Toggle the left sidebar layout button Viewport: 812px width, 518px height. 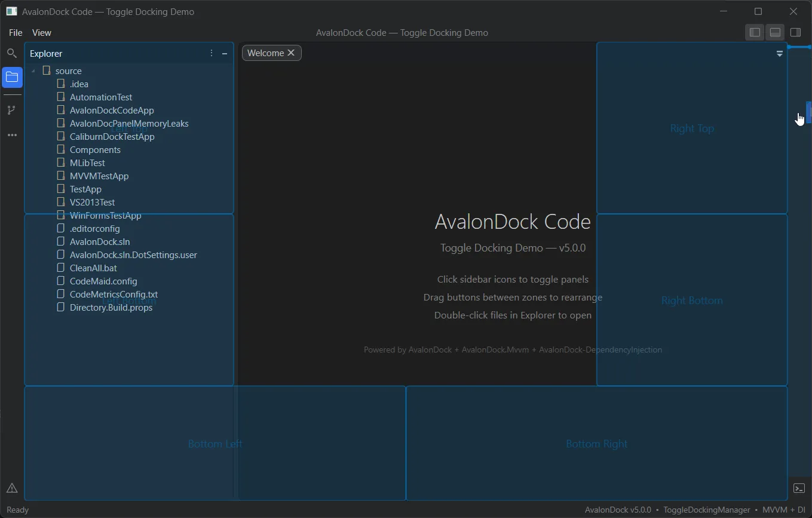[x=755, y=32]
